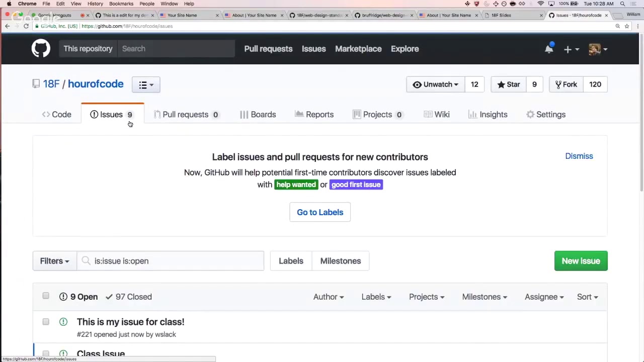Expand the Author filter
Image resolution: width=644 pixels, height=362 pixels.
[329, 297]
